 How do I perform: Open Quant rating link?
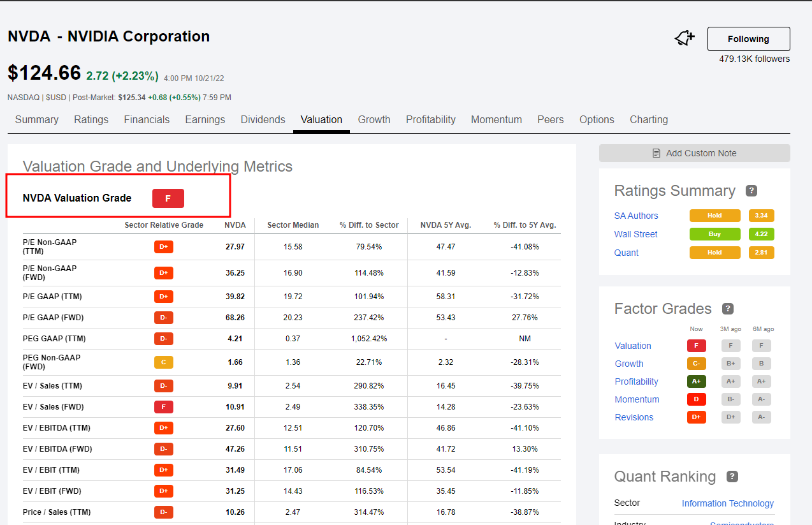pyautogui.click(x=627, y=253)
